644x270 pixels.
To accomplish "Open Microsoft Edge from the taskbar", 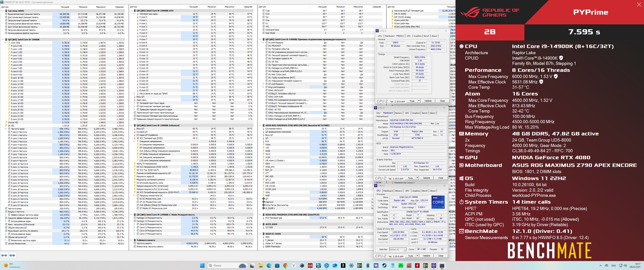I will click(x=269, y=265).
